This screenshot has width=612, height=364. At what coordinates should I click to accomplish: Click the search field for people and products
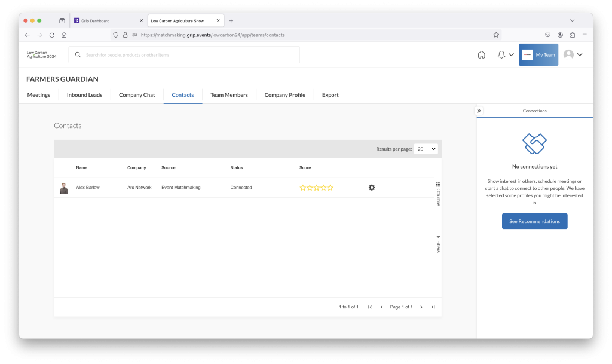point(184,55)
